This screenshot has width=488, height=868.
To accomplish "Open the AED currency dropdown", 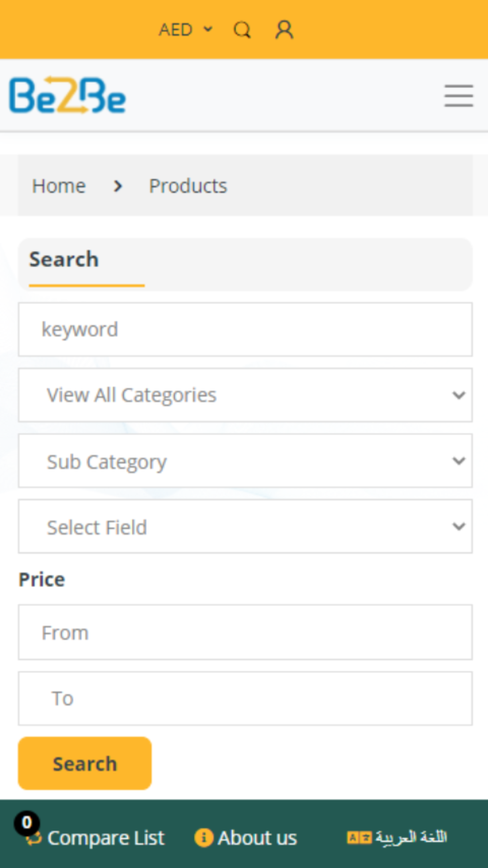I will coord(185,30).
